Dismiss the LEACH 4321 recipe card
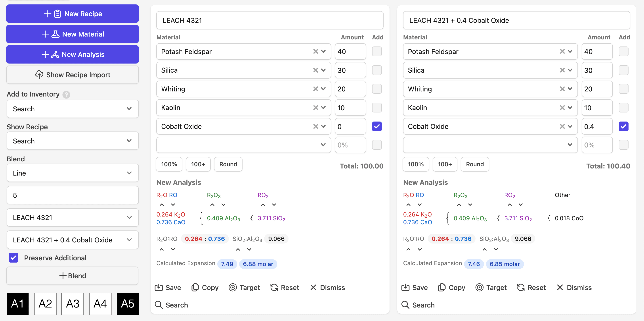This screenshot has height=321, width=644. 327,287
